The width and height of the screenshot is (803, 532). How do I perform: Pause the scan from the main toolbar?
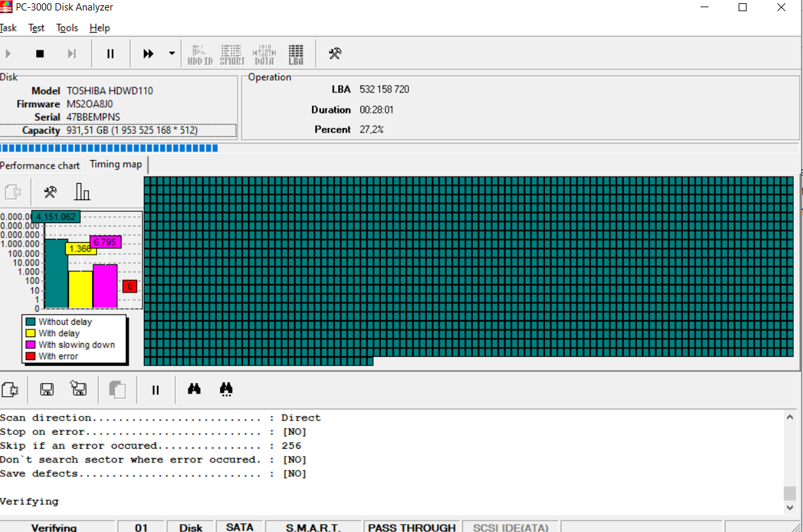pyautogui.click(x=111, y=54)
